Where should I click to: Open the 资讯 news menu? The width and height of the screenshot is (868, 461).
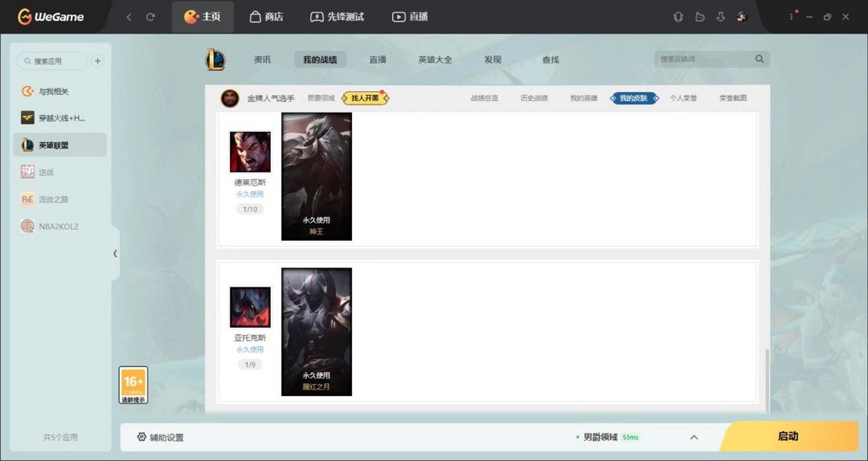click(x=262, y=59)
